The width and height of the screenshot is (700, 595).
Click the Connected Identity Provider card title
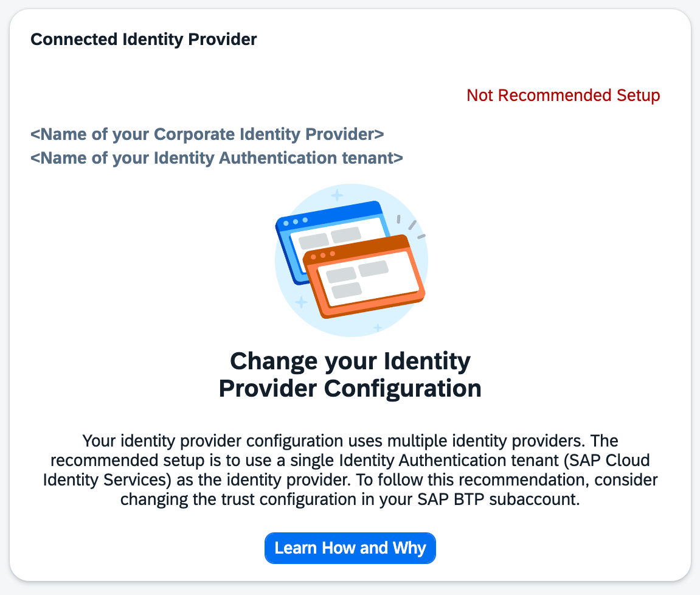point(144,40)
